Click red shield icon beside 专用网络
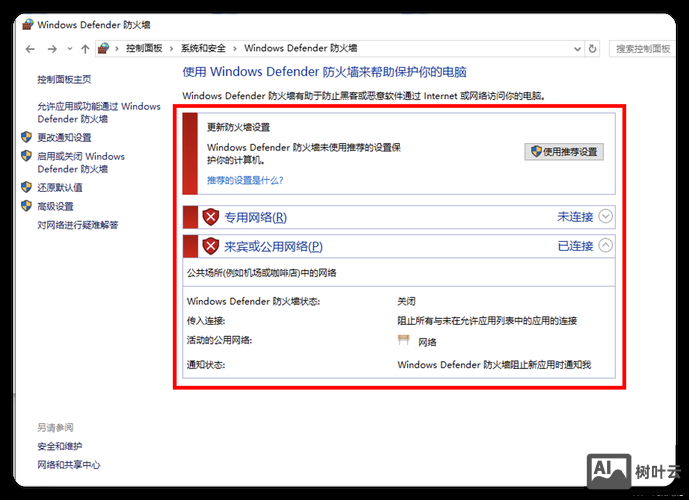This screenshot has height=500, width=689. [x=210, y=217]
